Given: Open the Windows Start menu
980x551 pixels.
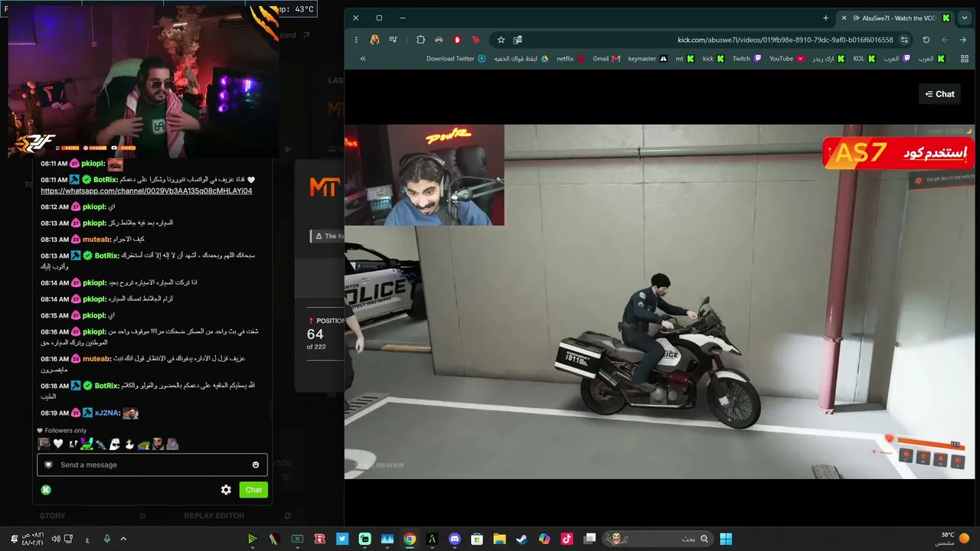Looking at the screenshot, I should pos(726,539).
